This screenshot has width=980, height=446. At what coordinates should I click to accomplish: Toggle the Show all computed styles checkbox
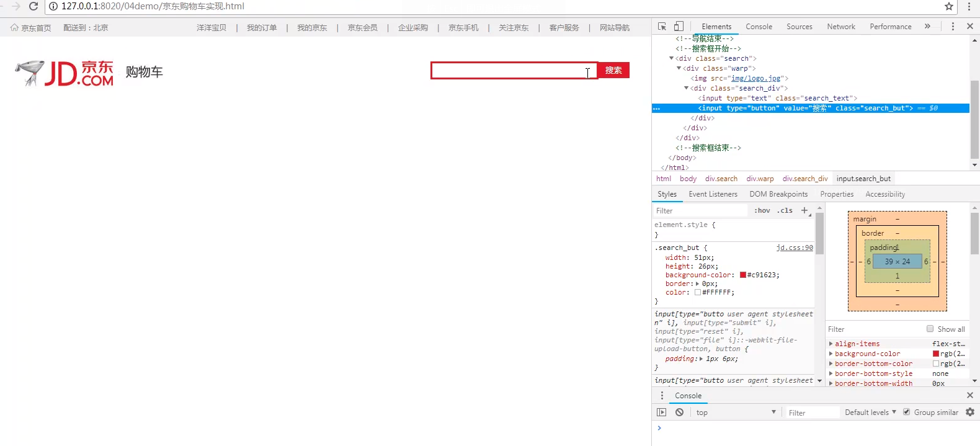coord(930,329)
